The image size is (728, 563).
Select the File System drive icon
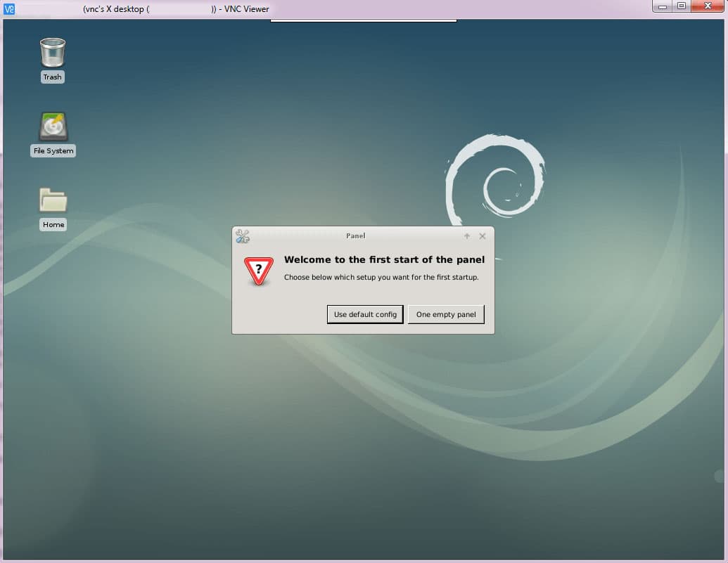pyautogui.click(x=53, y=127)
